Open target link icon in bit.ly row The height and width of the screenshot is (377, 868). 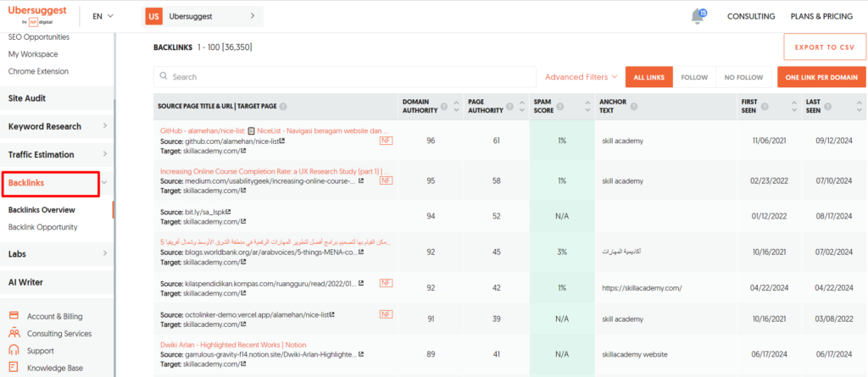243,221
